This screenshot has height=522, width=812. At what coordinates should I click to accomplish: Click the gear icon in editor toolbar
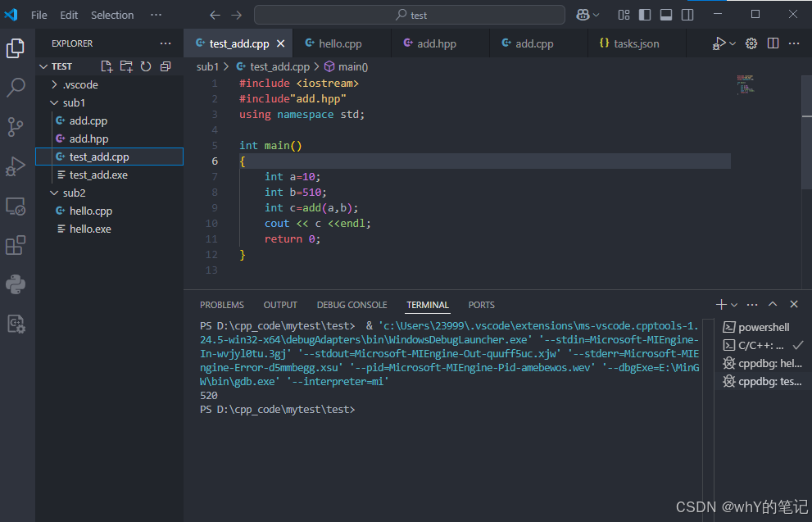(751, 43)
